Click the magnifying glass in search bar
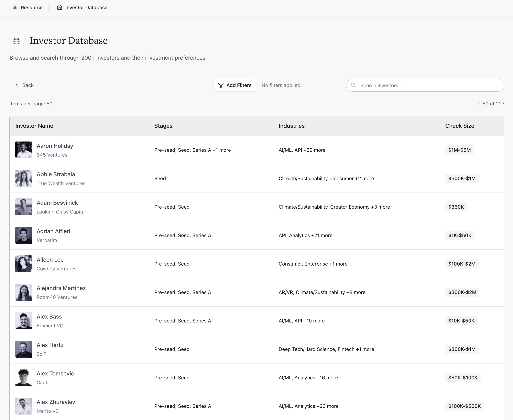This screenshot has width=513, height=420. point(353,85)
